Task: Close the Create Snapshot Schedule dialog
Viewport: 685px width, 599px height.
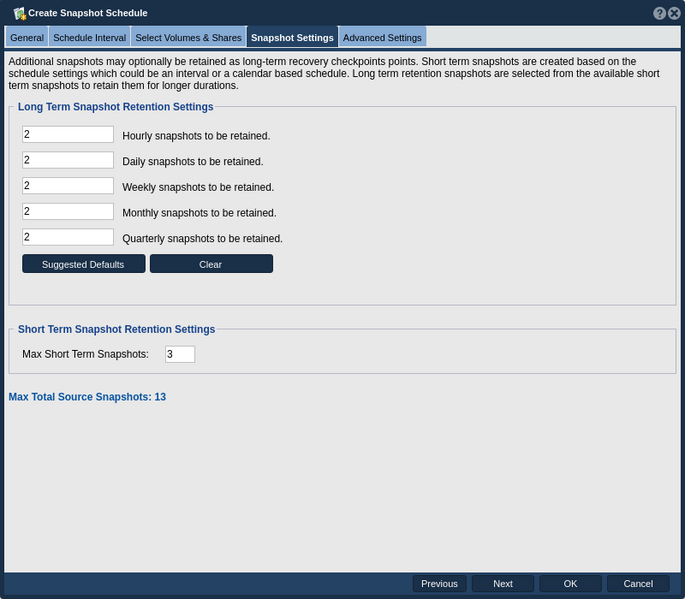Action: (x=674, y=13)
